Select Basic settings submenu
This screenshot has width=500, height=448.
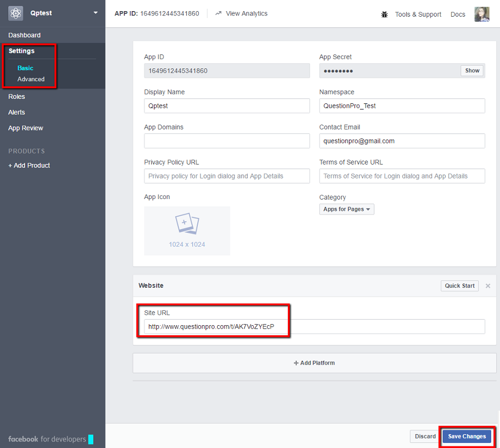pyautogui.click(x=25, y=68)
